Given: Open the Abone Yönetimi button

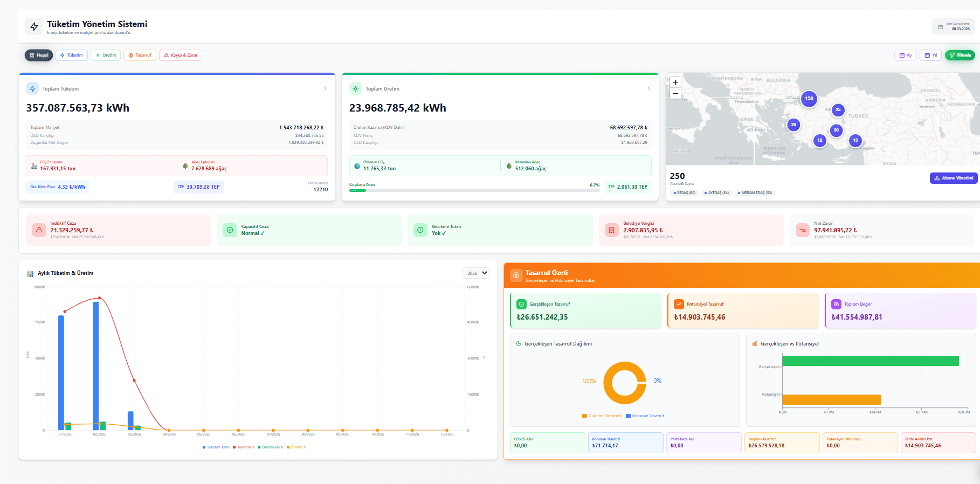Looking at the screenshot, I should (954, 178).
